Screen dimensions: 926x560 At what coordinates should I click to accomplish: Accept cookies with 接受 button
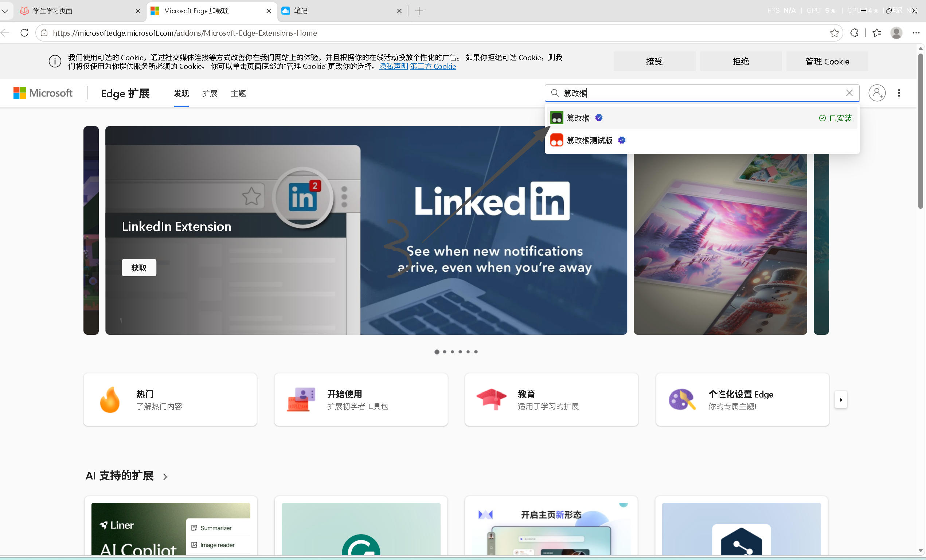tap(654, 61)
